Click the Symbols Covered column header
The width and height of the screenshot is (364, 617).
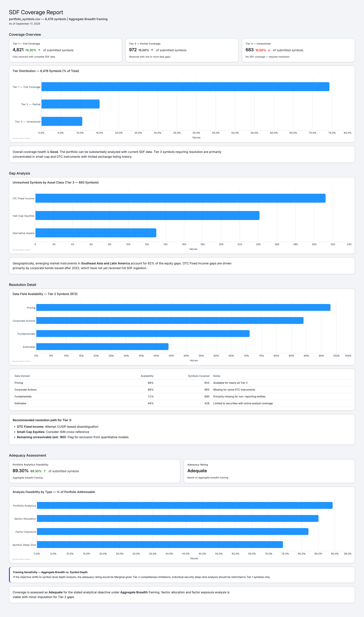coord(199,376)
